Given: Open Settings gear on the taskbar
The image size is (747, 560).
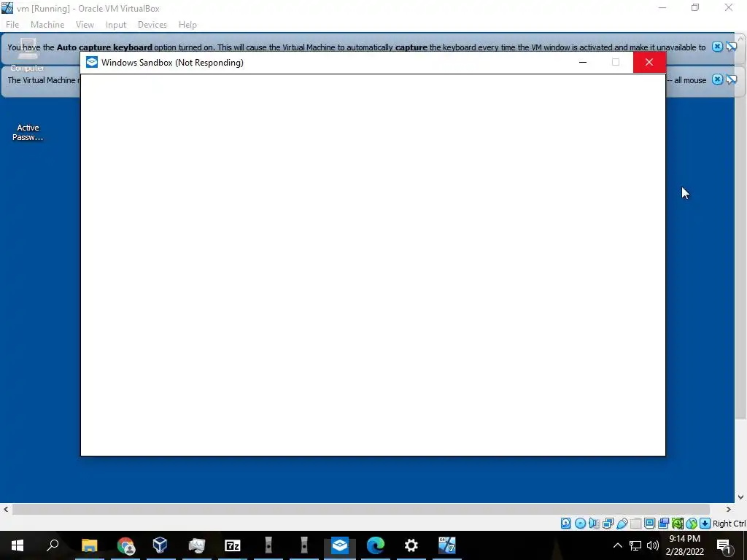Looking at the screenshot, I should tap(411, 545).
